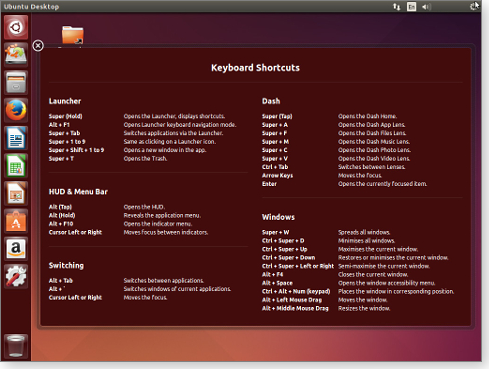Select the desktop folder shortcut icon
Image resolution: width=489 pixels, height=369 pixels.
73,35
